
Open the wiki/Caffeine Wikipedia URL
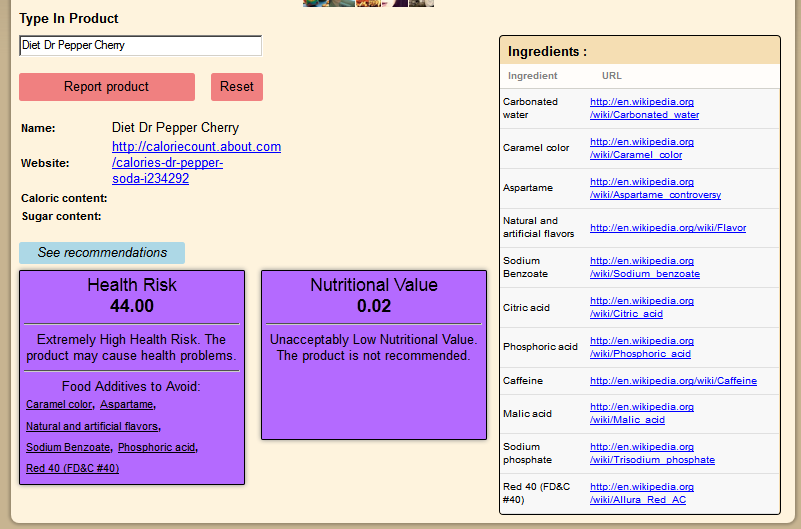673,381
